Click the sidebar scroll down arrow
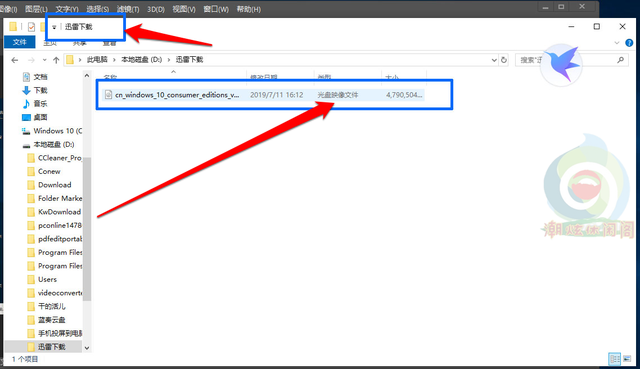 point(87,348)
